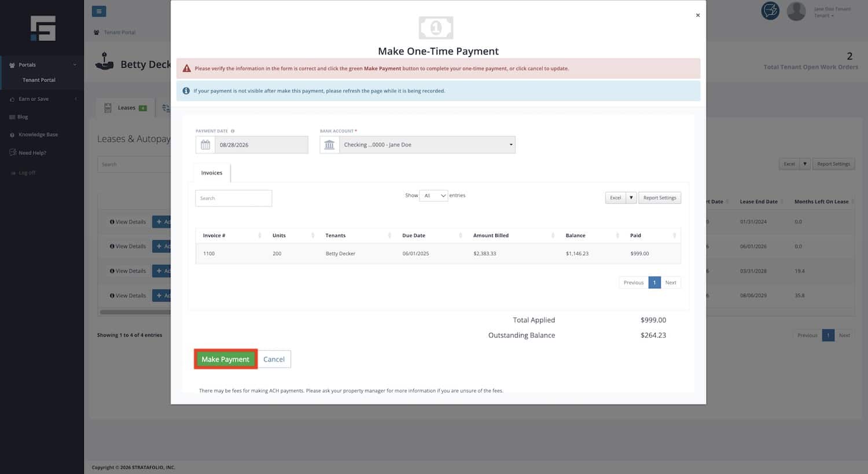Open the chat support icon in header
868x474 pixels.
pyautogui.click(x=770, y=11)
